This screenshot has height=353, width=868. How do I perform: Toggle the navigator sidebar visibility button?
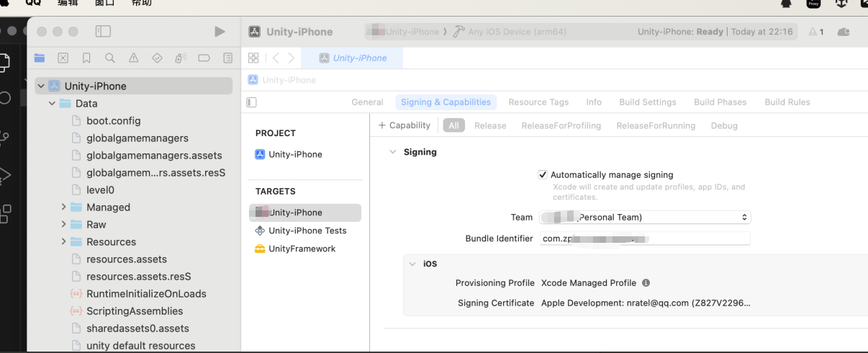tap(103, 32)
